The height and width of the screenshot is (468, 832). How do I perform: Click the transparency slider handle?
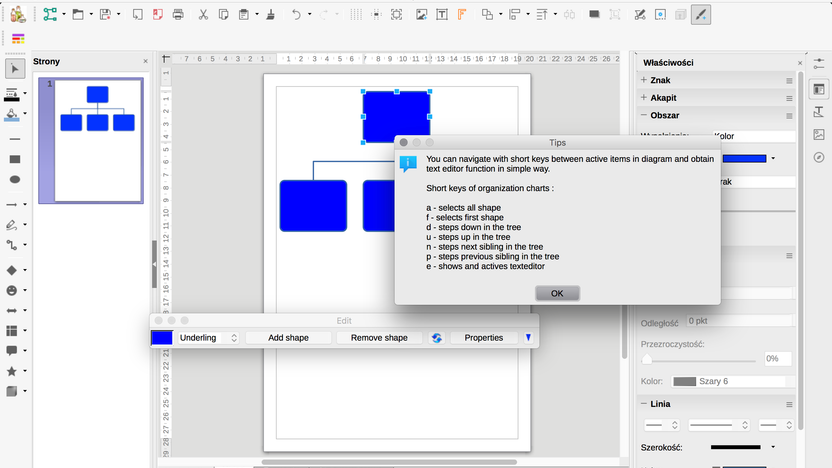[x=647, y=359]
